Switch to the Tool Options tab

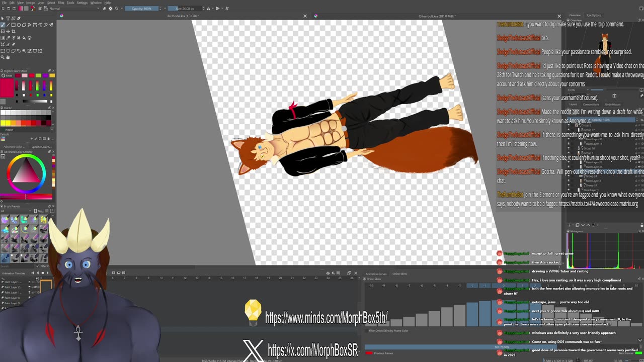point(594,15)
